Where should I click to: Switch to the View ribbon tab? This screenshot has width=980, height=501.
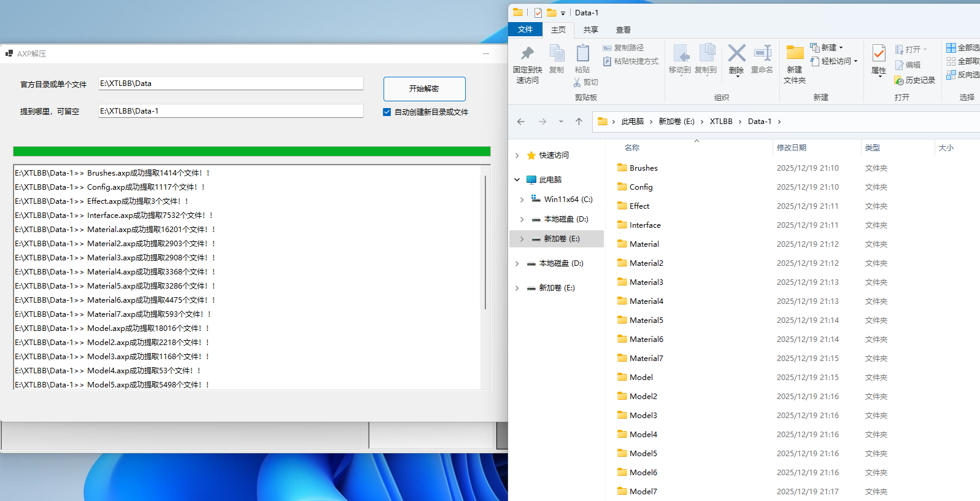pos(623,29)
